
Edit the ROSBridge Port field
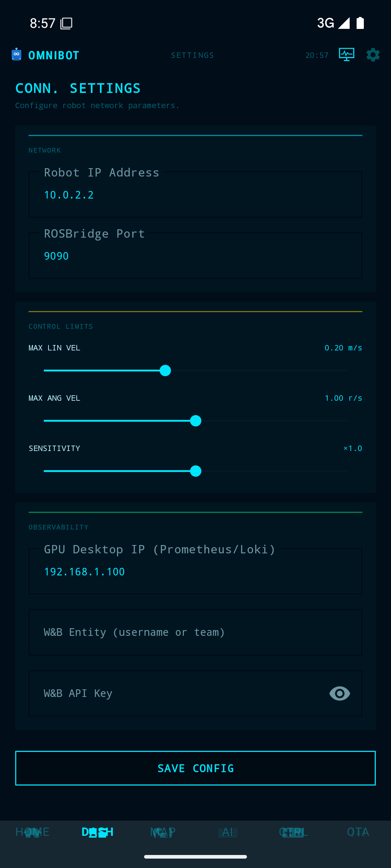pyautogui.click(x=195, y=255)
